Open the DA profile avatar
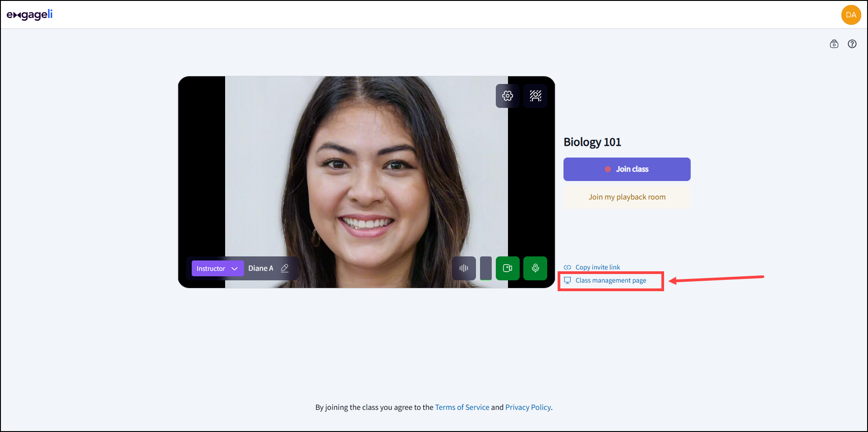 click(851, 14)
